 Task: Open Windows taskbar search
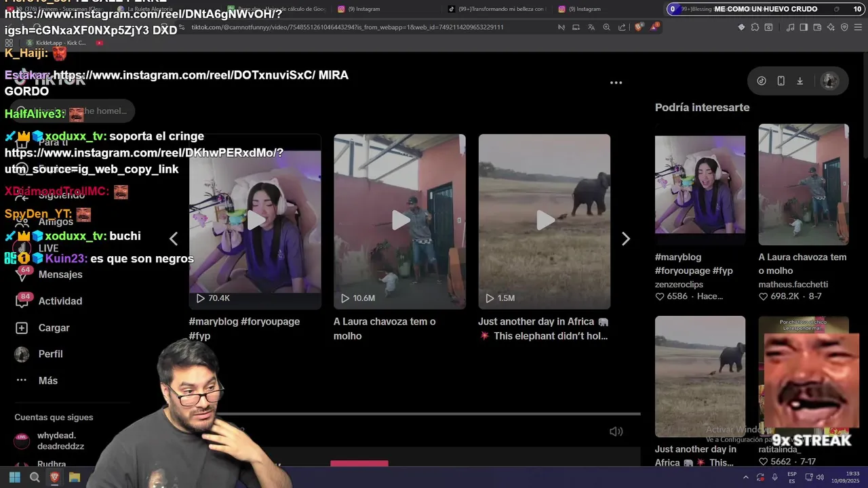pyautogui.click(x=35, y=477)
